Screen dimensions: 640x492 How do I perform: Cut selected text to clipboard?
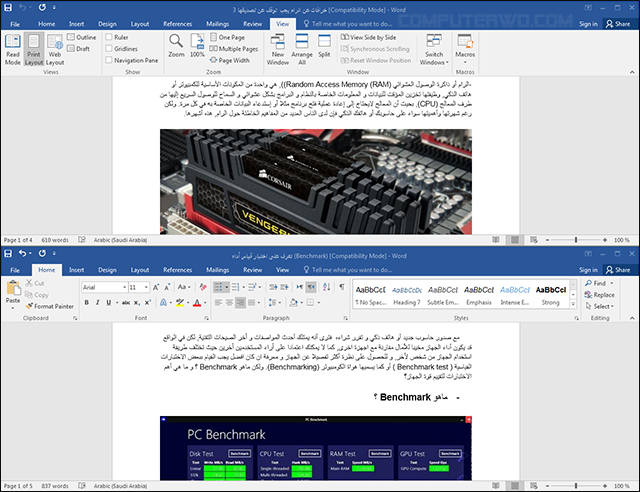[34, 283]
